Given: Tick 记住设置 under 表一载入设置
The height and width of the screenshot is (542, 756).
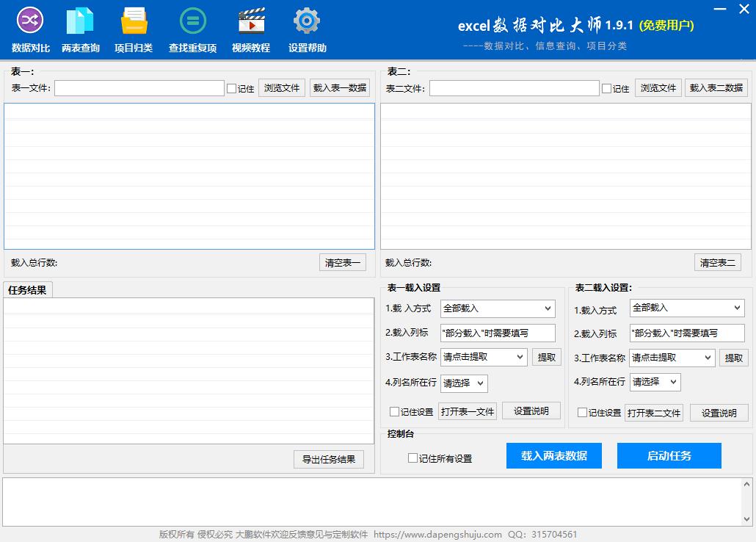Looking at the screenshot, I should [x=394, y=412].
